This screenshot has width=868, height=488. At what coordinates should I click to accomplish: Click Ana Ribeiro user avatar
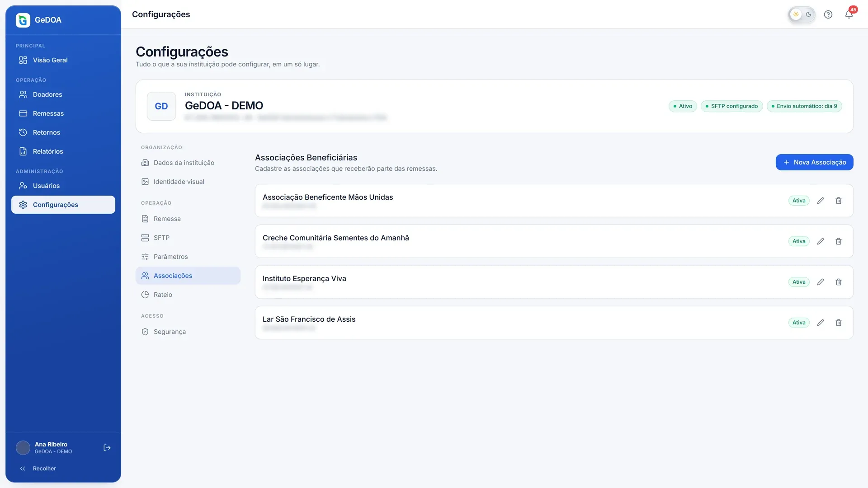(x=23, y=448)
